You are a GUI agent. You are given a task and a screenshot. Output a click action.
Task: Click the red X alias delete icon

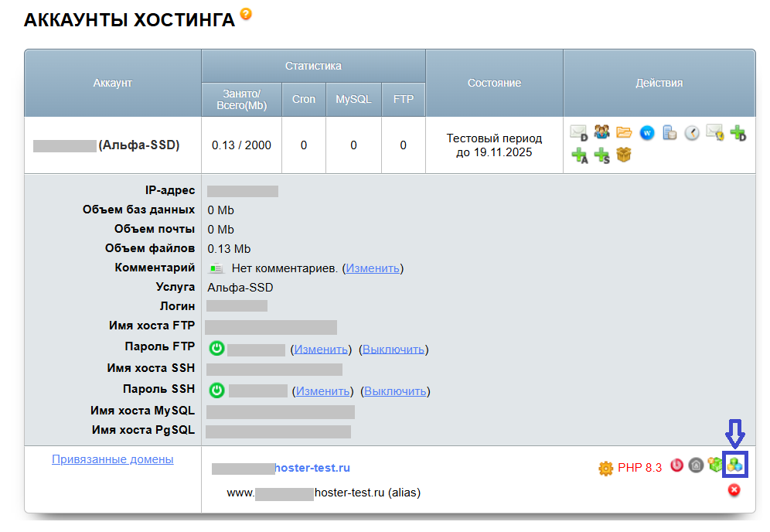click(x=734, y=490)
